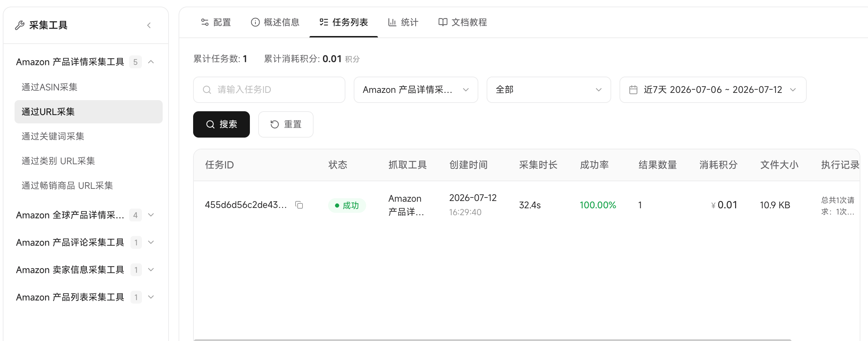Viewport: 868px width, 341px height.
Task: Click the 成功率 column header
Action: (594, 165)
